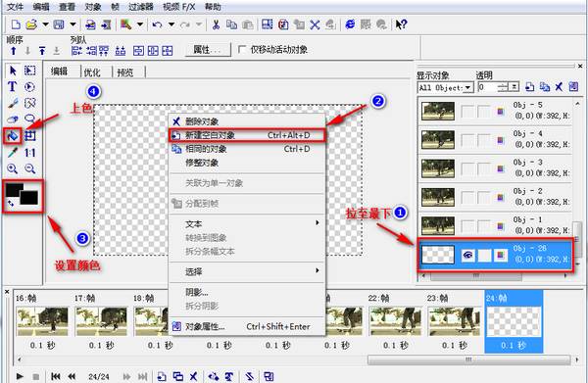
Task: Open the 对象 menu
Action: (93, 7)
